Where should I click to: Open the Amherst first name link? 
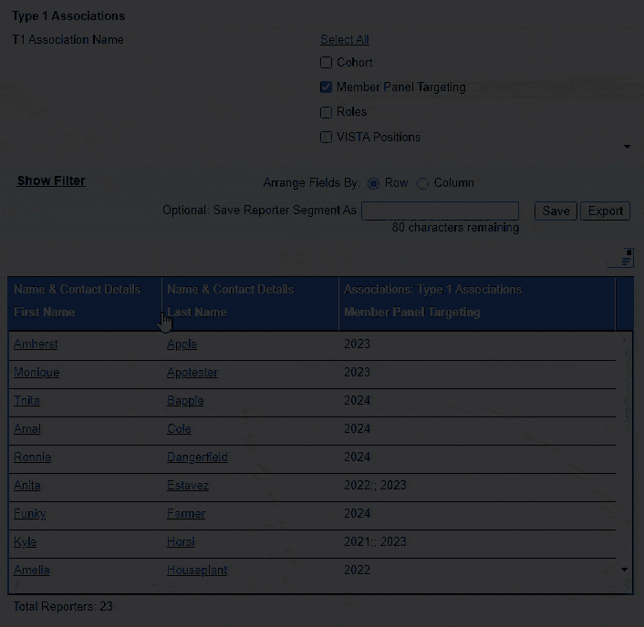(36, 344)
